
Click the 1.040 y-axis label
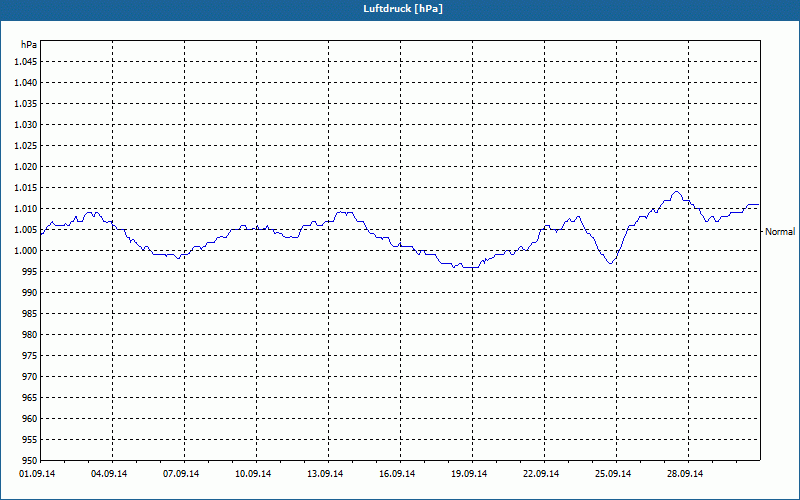(x=26, y=83)
